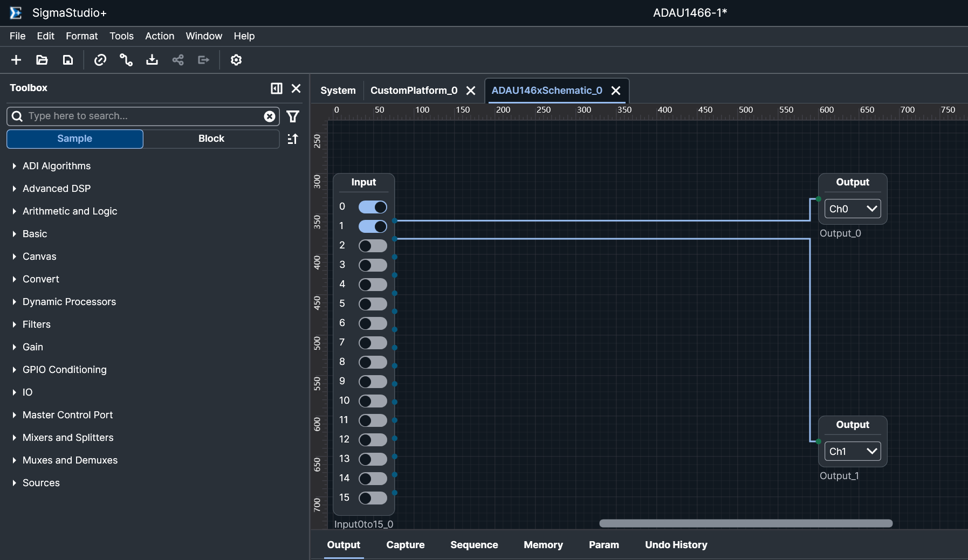Click the SigmaStudio+ application logo
The width and height of the screenshot is (968, 560).
point(16,13)
